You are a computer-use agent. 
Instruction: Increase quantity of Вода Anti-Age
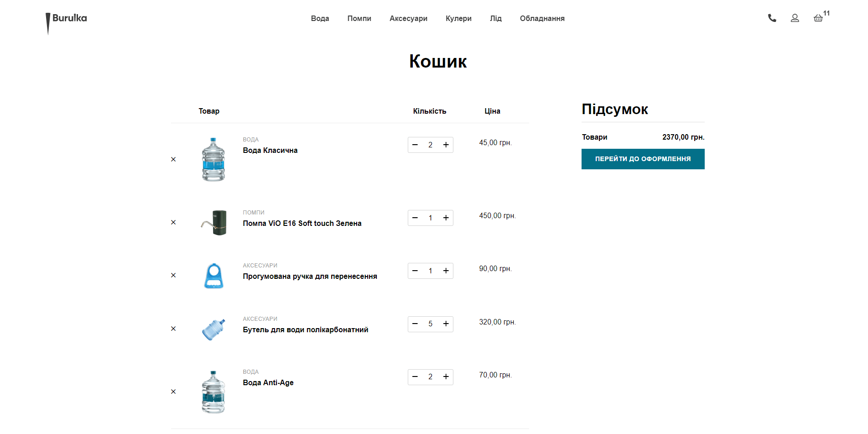[x=446, y=376]
